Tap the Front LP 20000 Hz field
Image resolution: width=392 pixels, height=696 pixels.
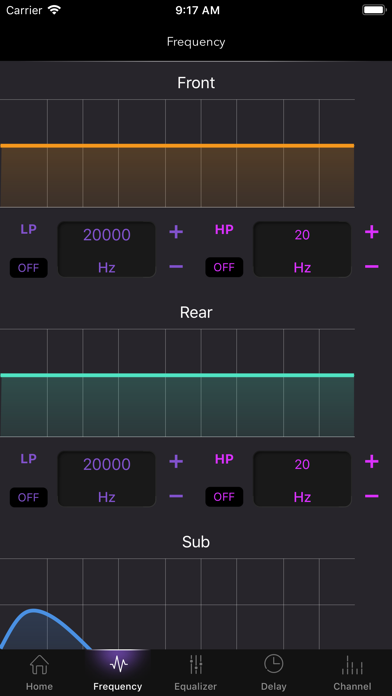tap(107, 250)
